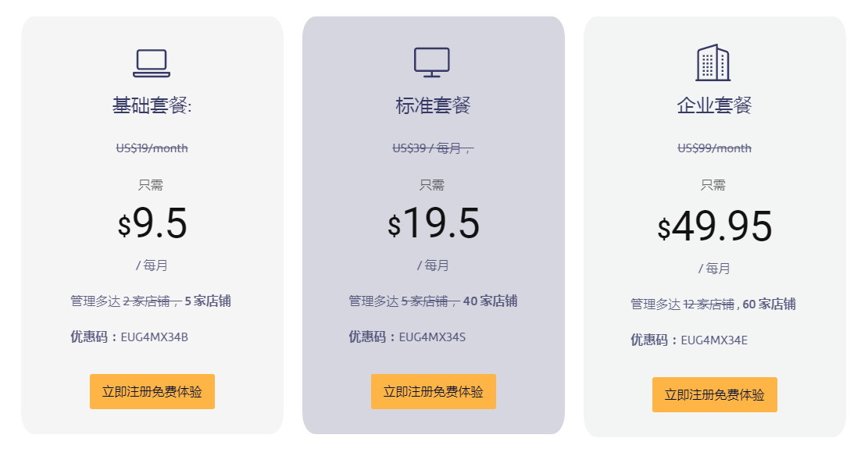The width and height of the screenshot is (868, 456).
Task: Select the 企业套餐 heading
Action: point(714,105)
